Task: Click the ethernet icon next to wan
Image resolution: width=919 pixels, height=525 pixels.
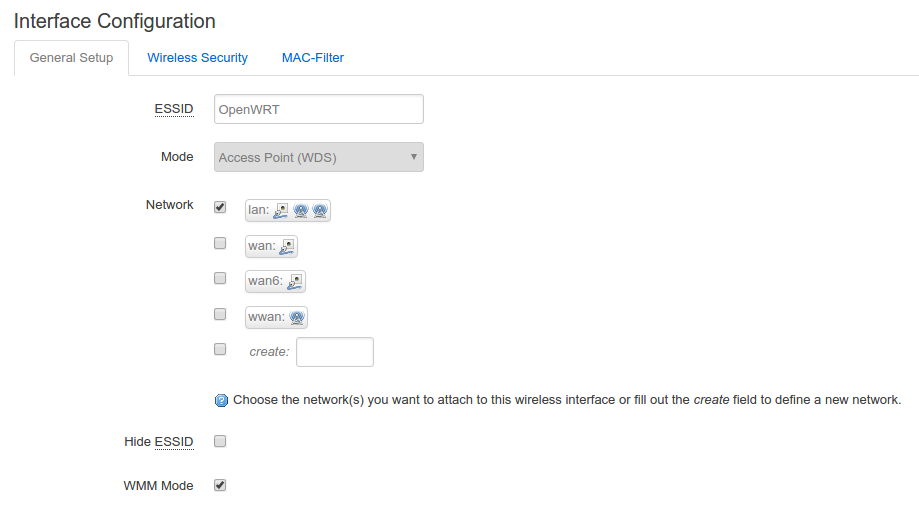Action: click(288, 246)
